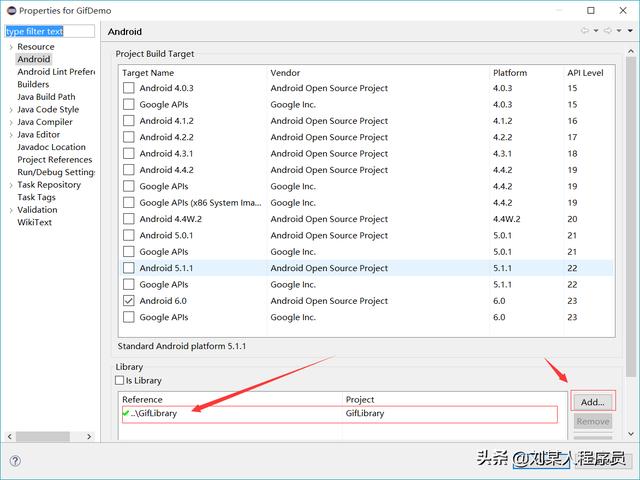Check the Google APIs 4.0.3 level 15 checkbox
This screenshot has height=480, width=640.
pos(129,104)
